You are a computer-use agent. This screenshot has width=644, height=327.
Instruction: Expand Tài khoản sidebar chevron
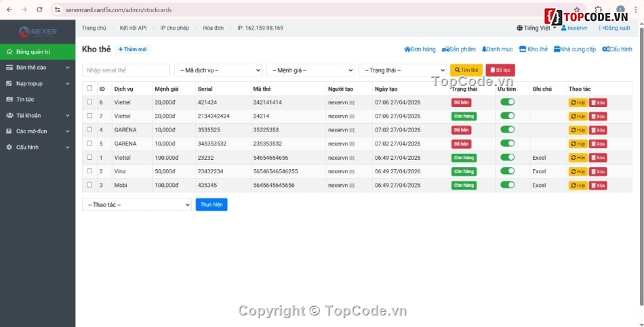point(68,116)
